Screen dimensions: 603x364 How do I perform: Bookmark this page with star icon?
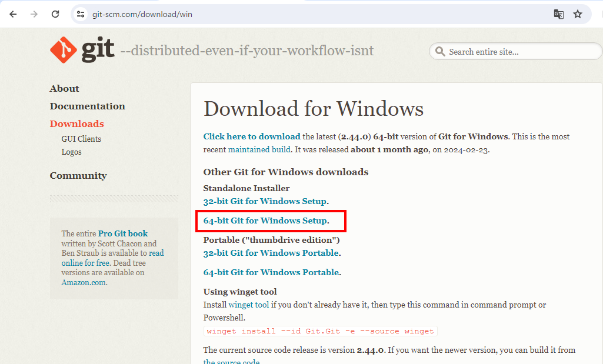point(578,14)
